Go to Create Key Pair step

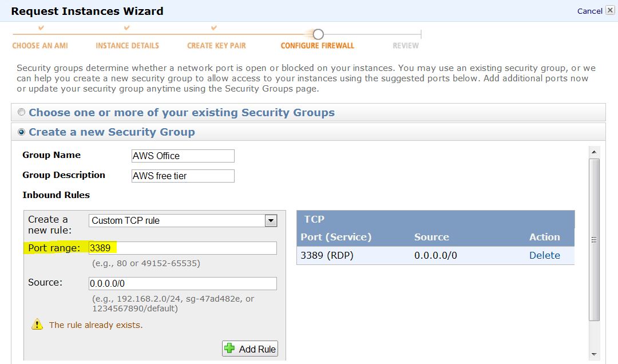pyautogui.click(x=216, y=46)
